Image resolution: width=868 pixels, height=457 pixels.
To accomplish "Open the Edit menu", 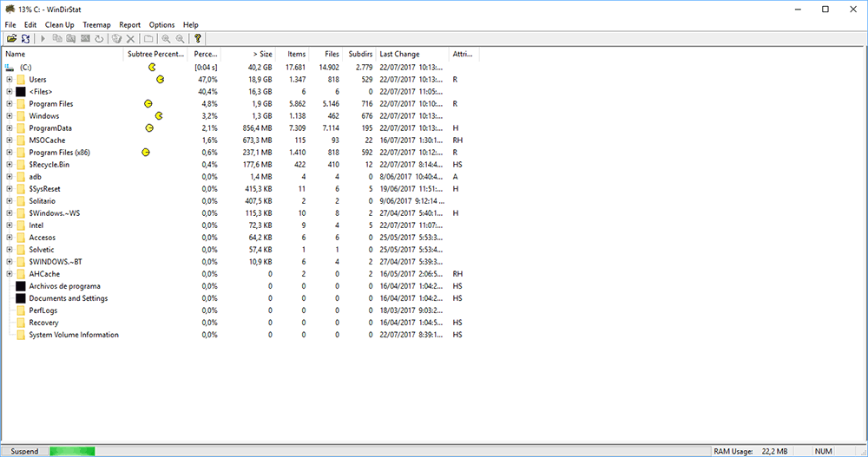I will point(30,25).
